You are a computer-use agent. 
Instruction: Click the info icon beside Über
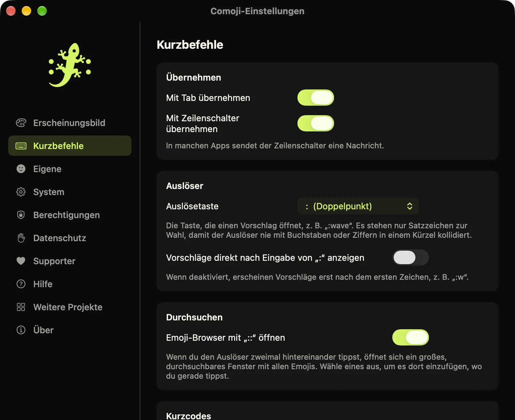pyautogui.click(x=21, y=330)
